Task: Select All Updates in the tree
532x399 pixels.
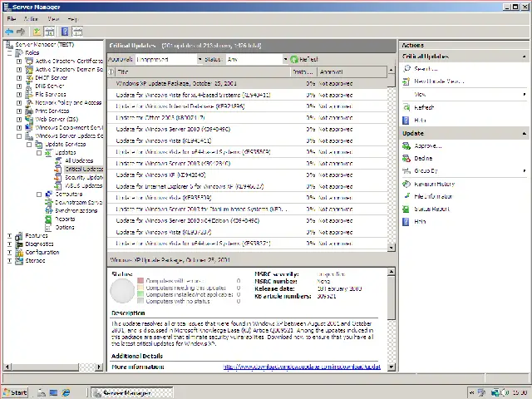Action: tap(79, 160)
